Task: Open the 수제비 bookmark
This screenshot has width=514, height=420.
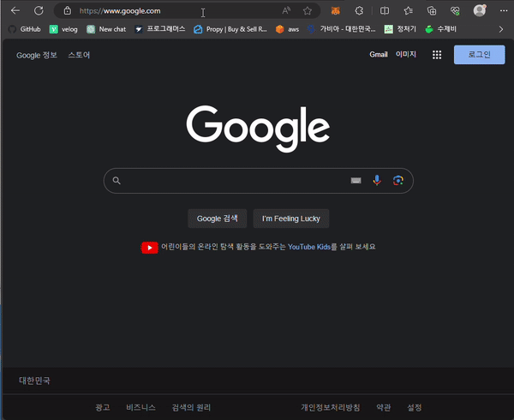Action: click(440, 29)
